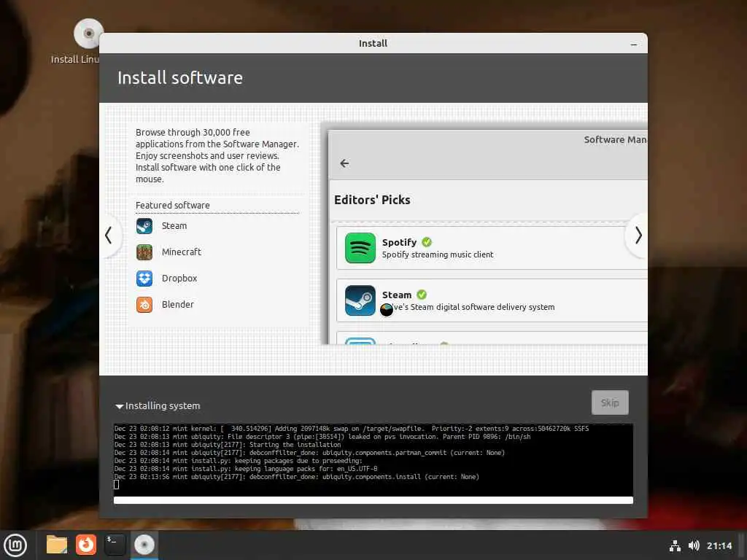Open the Linux Mint menu button
Screen dimensions: 747x560
tap(15, 545)
